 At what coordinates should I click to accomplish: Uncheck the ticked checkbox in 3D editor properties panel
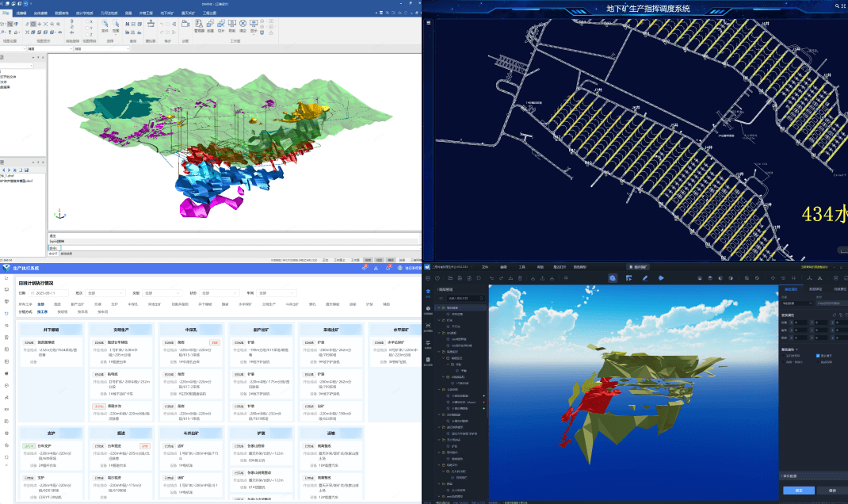point(817,356)
